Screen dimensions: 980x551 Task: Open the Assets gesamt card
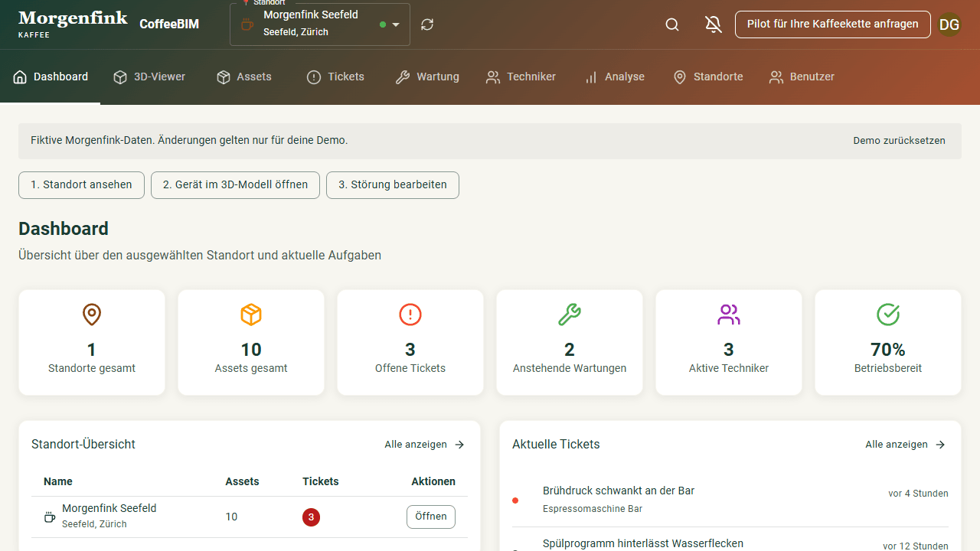tap(251, 343)
